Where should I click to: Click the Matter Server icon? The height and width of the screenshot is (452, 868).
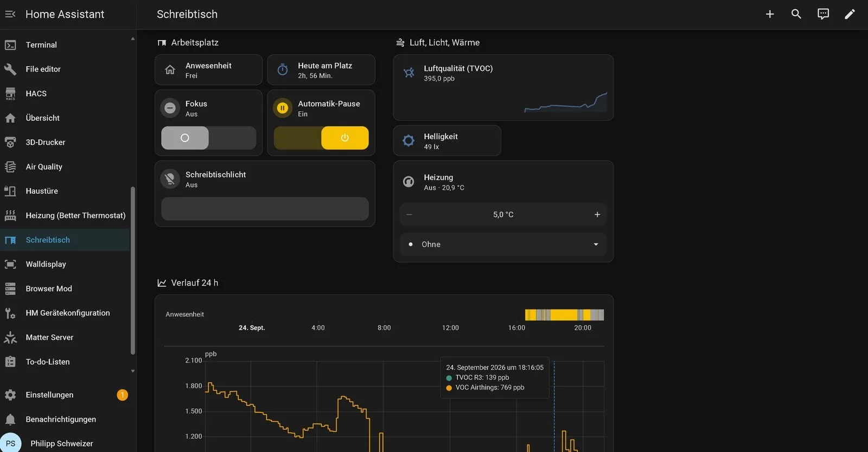pyautogui.click(x=10, y=338)
